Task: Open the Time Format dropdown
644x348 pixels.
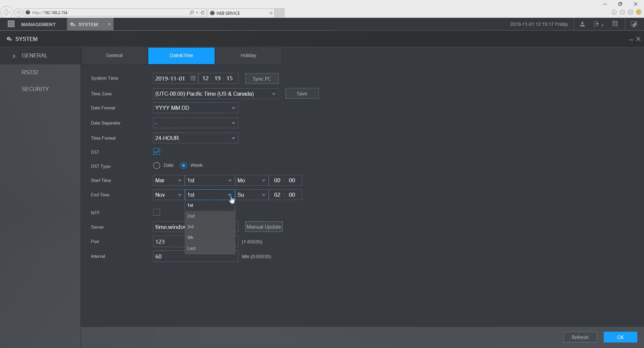Action: coord(196,138)
